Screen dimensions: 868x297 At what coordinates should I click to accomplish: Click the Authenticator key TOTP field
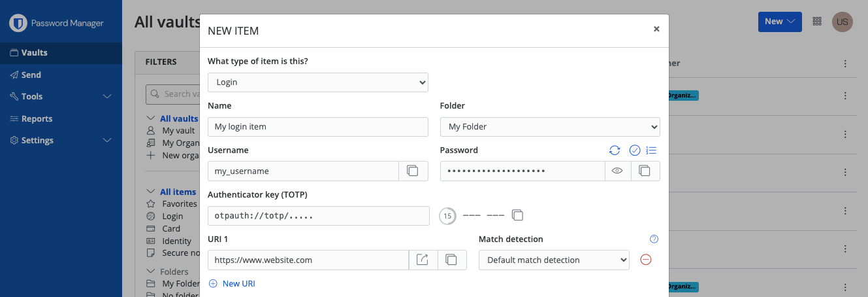pos(319,216)
